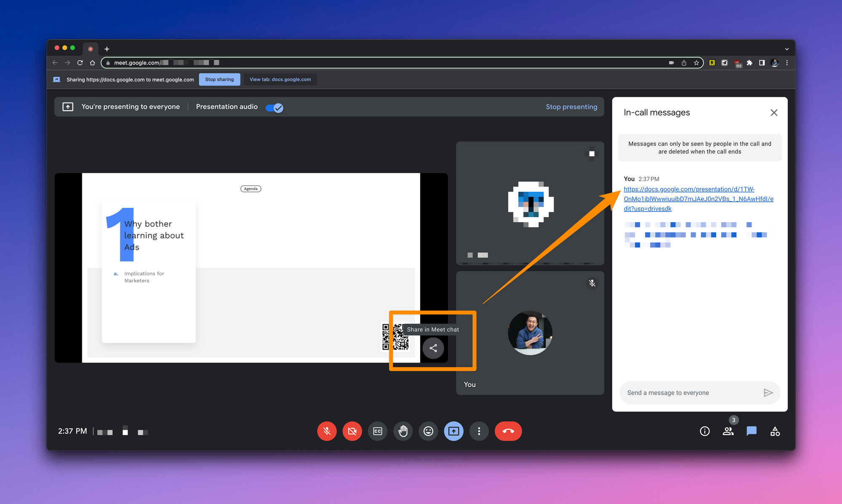Open the activities panel

(x=775, y=431)
